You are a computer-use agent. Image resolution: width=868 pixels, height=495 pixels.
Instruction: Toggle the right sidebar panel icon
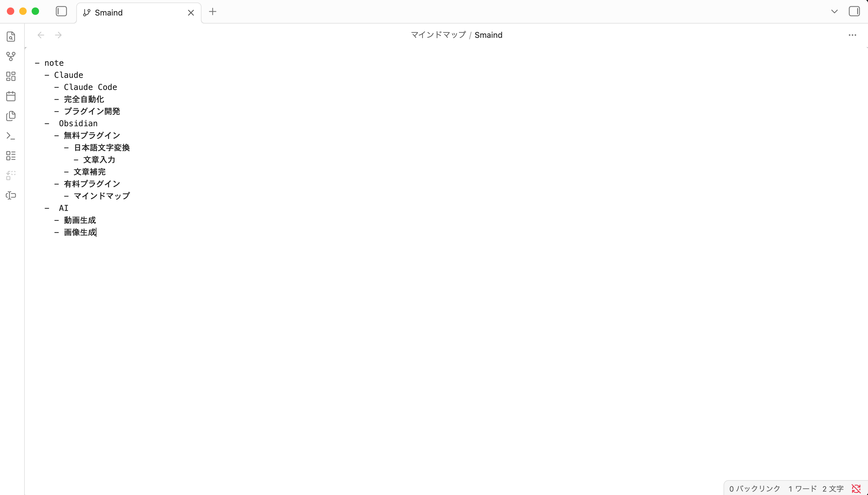coord(854,11)
